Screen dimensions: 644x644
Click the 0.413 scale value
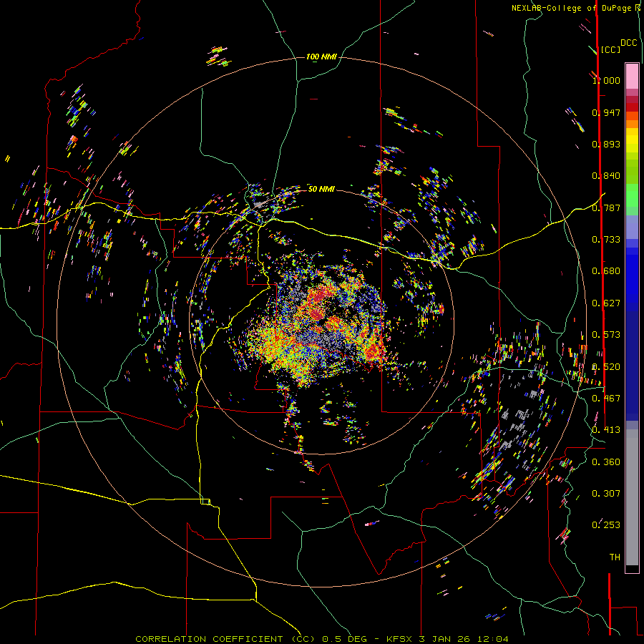point(606,430)
